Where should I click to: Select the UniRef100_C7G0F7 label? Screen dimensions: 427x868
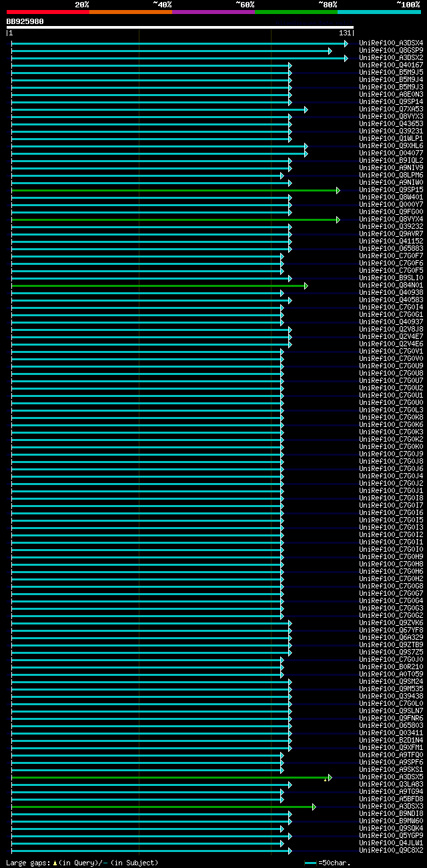[391, 256]
